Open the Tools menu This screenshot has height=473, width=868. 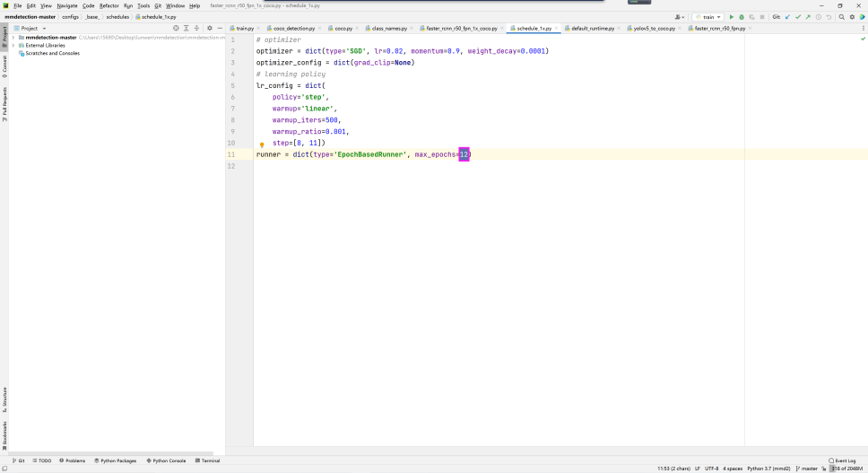point(143,5)
